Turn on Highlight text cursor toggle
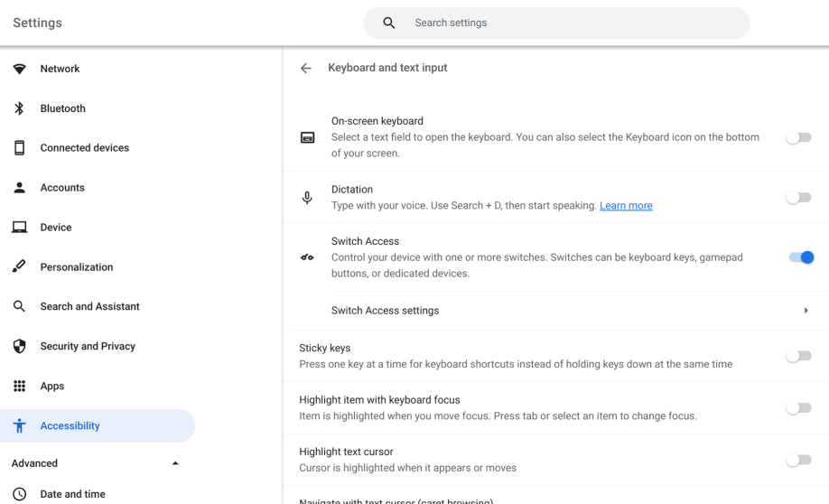This screenshot has height=504, width=829. tap(799, 460)
